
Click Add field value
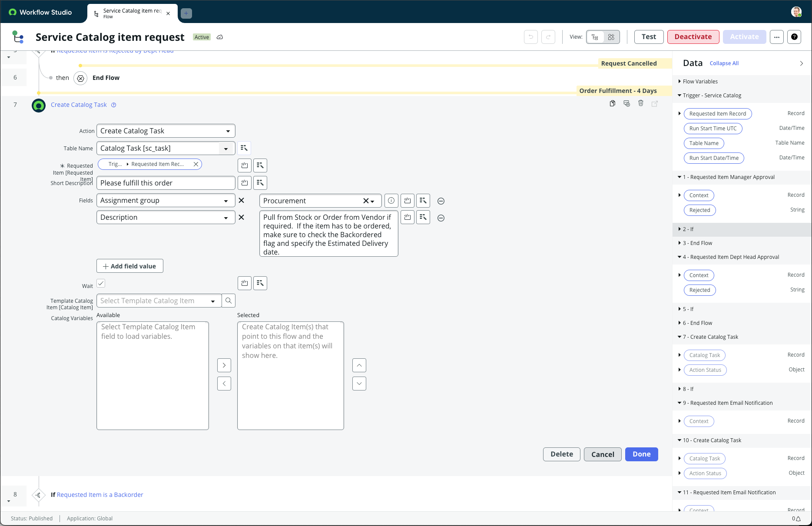(130, 266)
